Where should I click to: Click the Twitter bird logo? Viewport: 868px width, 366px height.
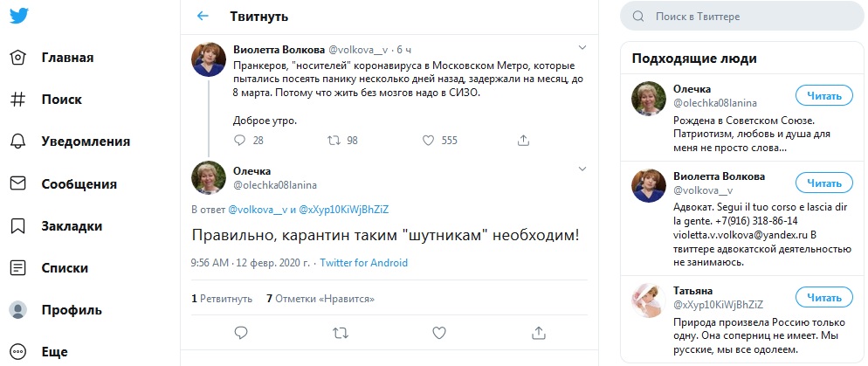tap(19, 17)
